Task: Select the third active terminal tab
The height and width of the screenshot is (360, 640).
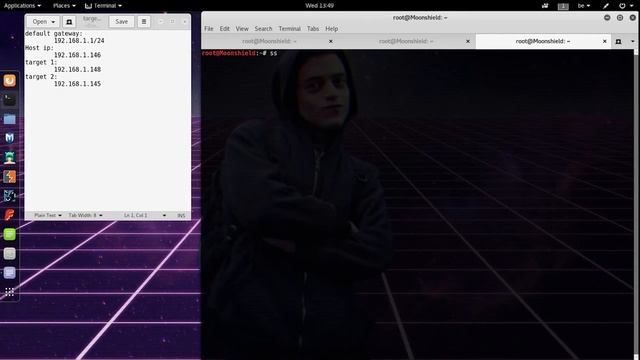Action: pos(543,41)
